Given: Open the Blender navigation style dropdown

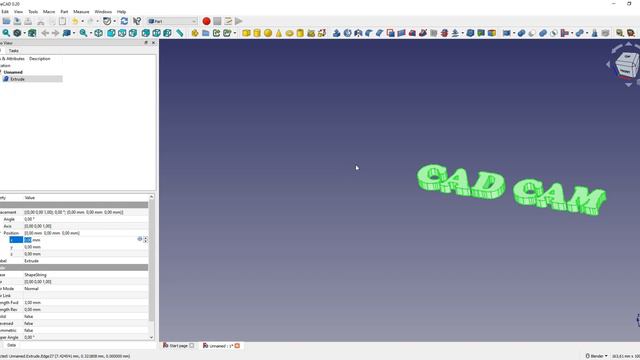Looking at the screenshot, I should tap(596, 356).
